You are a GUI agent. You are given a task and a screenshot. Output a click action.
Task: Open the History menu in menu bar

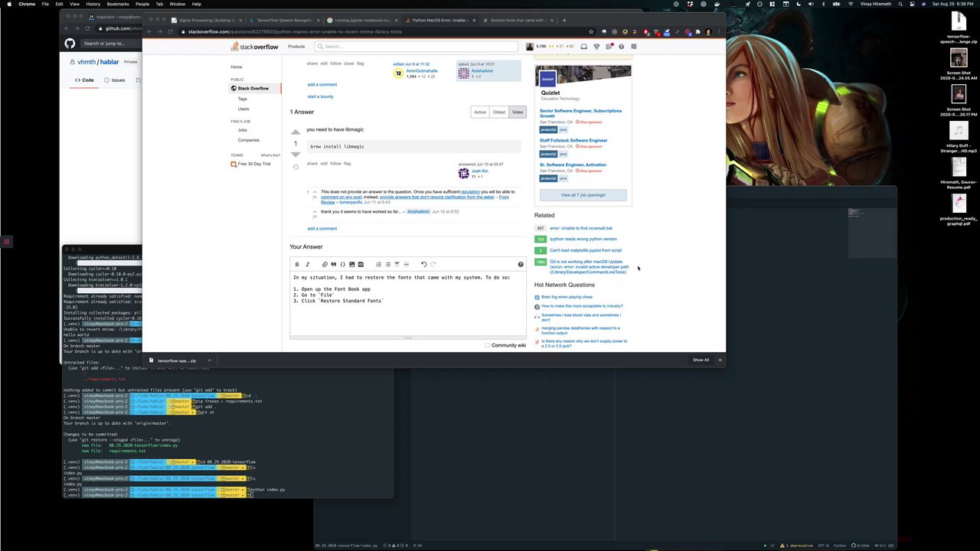tap(93, 4)
